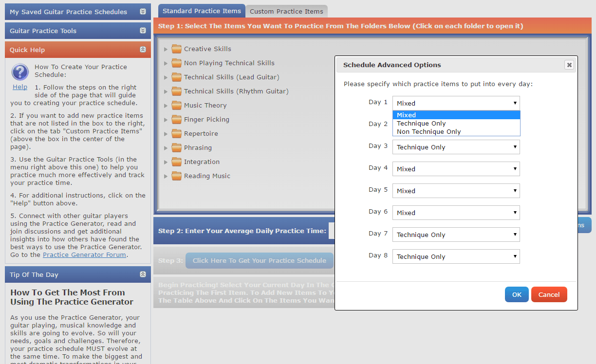The height and width of the screenshot is (364, 596).
Task: Cancel the Schedule Advanced Options dialog
Action: click(549, 294)
